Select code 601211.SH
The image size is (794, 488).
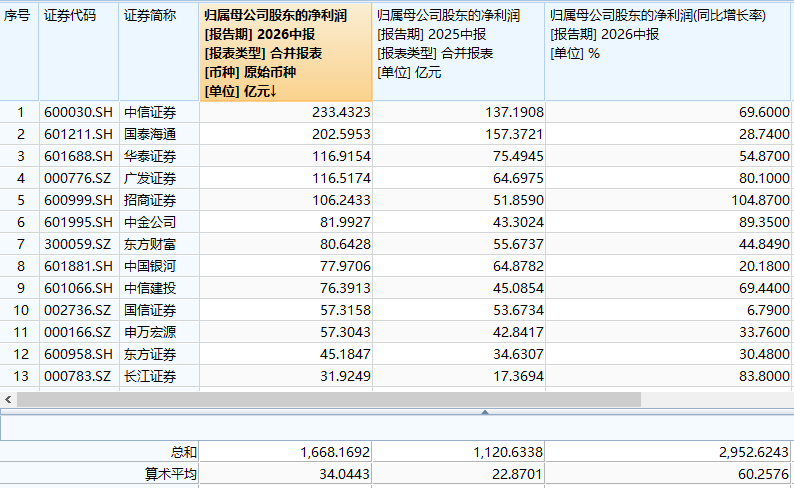tap(78, 134)
